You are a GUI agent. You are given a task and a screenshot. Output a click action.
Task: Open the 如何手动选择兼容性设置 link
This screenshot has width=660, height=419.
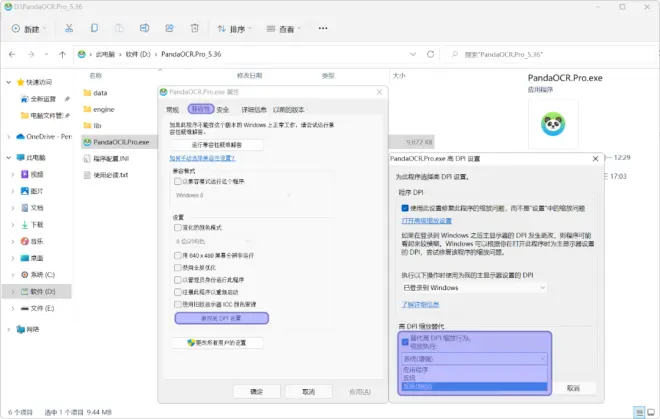(202, 158)
